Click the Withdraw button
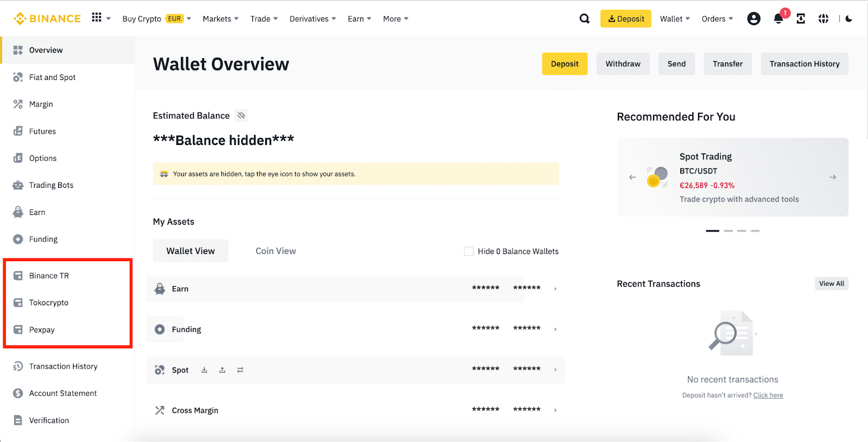This screenshot has width=868, height=442. tap(623, 64)
